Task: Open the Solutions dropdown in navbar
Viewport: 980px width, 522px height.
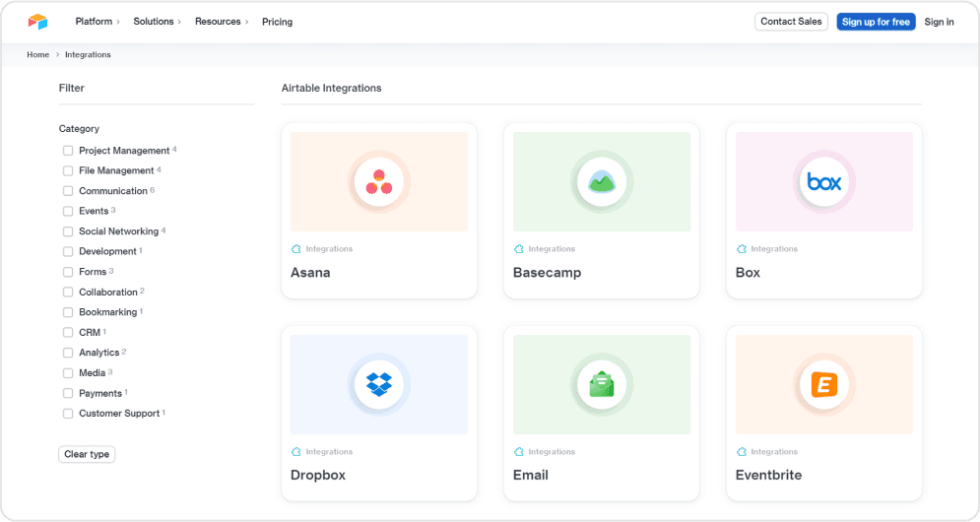Action: pos(158,22)
